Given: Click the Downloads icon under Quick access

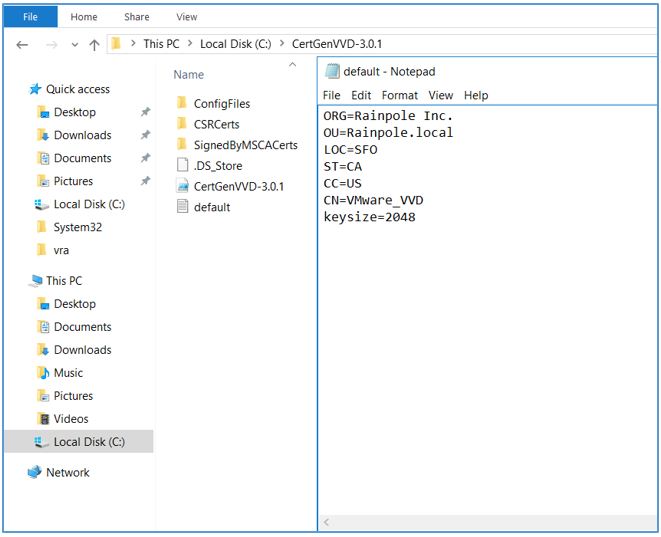Looking at the screenshot, I should pyautogui.click(x=43, y=135).
